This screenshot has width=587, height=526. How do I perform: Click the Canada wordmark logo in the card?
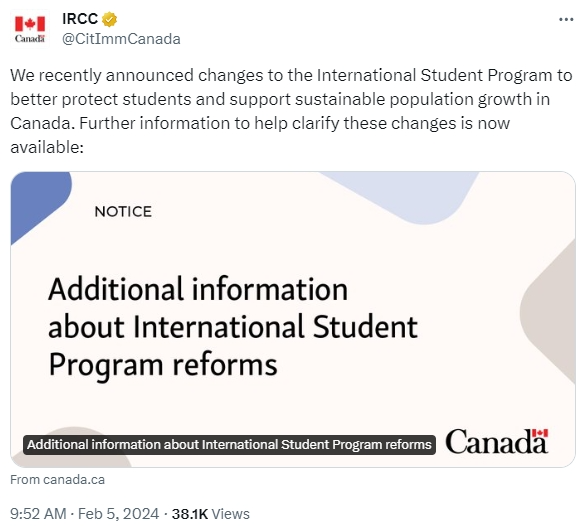click(x=496, y=441)
